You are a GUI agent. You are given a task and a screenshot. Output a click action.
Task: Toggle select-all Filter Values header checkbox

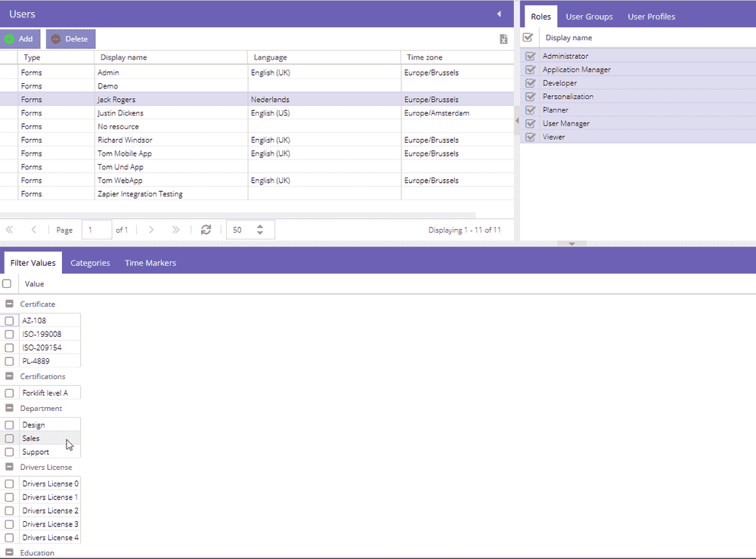point(7,284)
